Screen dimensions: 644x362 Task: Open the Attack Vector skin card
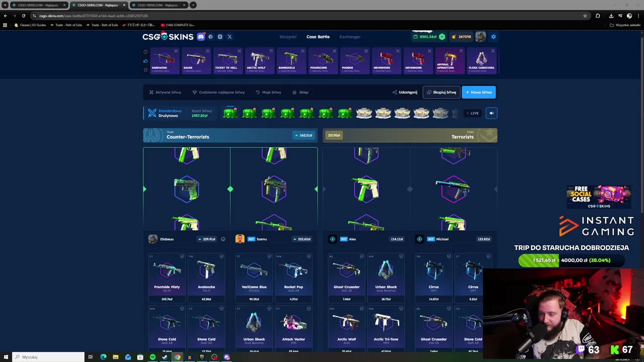tap(293, 328)
